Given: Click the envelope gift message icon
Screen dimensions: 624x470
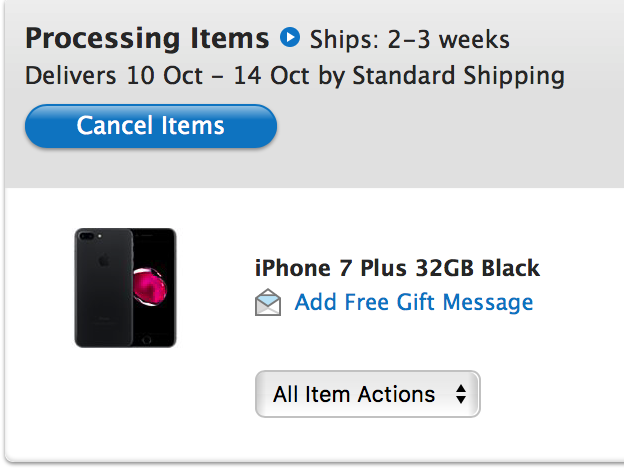Looking at the screenshot, I should pyautogui.click(x=268, y=302).
